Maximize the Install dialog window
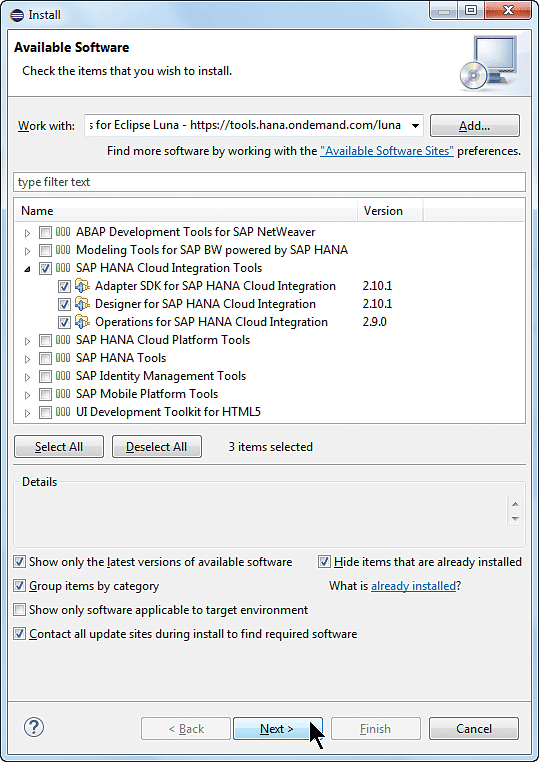The height and width of the screenshot is (762, 539). [470, 10]
